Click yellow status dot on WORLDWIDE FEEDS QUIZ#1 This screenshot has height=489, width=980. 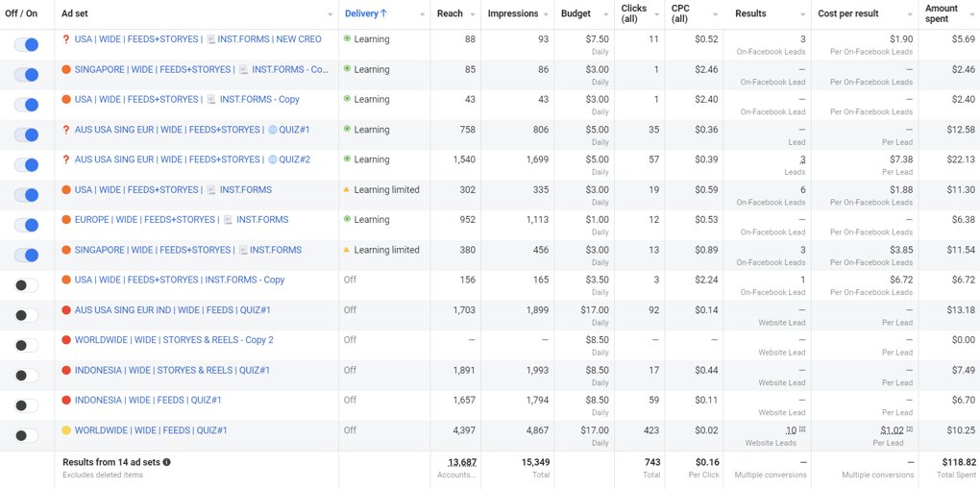[66, 430]
